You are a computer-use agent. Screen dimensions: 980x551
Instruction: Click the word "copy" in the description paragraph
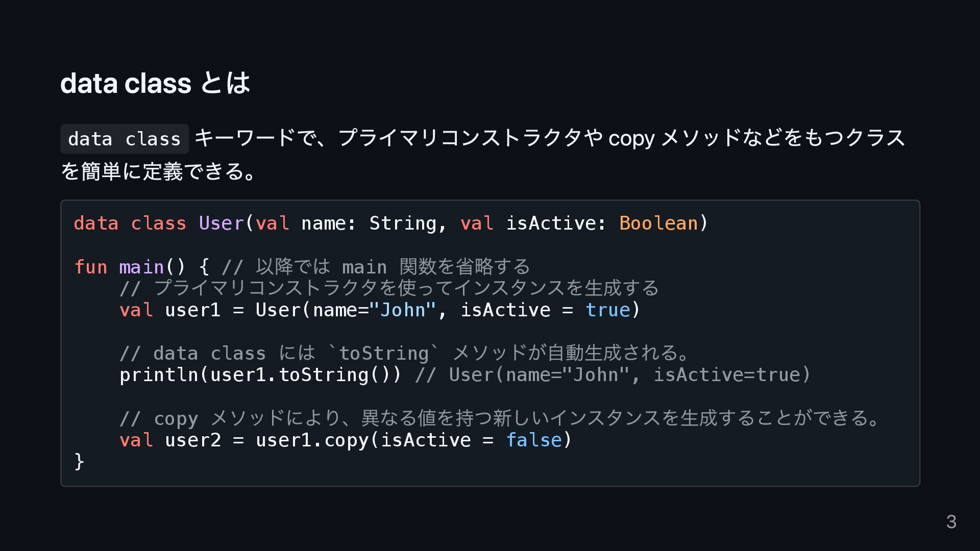(631, 138)
